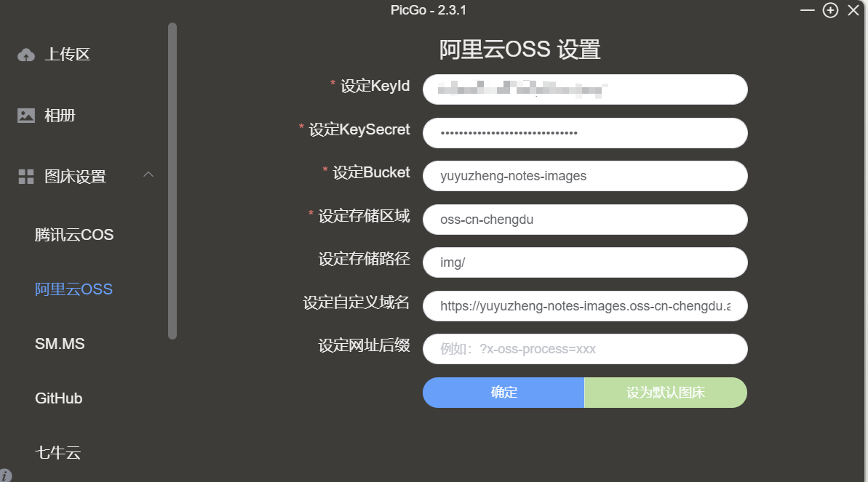Close the PicGo window
Screen dimensions: 868x482
coord(853,10)
